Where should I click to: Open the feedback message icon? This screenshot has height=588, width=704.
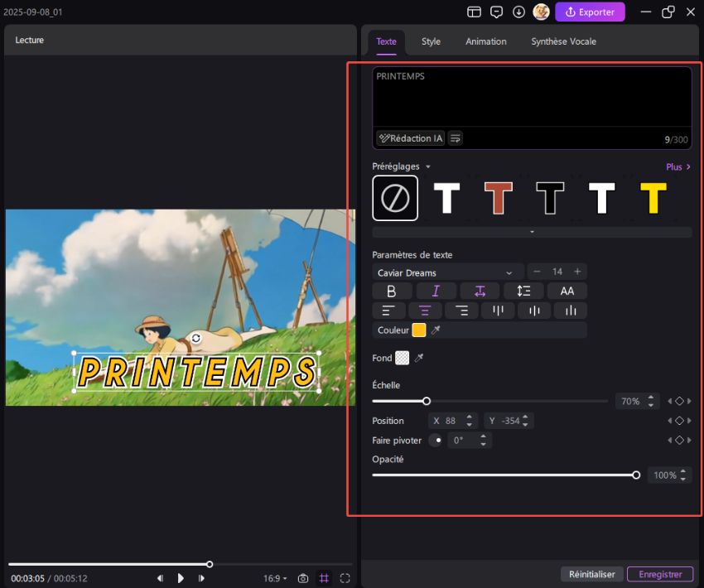pos(496,12)
